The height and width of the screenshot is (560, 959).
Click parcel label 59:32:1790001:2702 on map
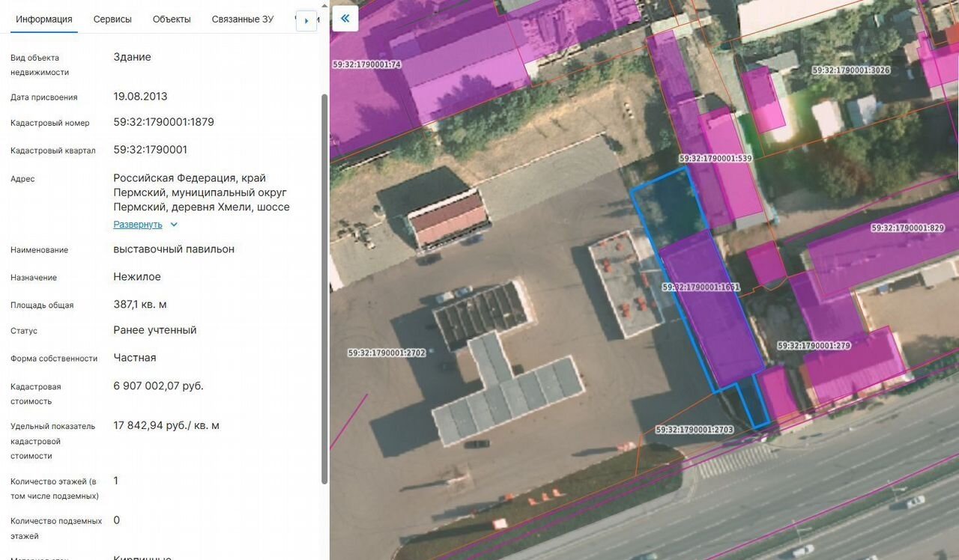click(387, 353)
